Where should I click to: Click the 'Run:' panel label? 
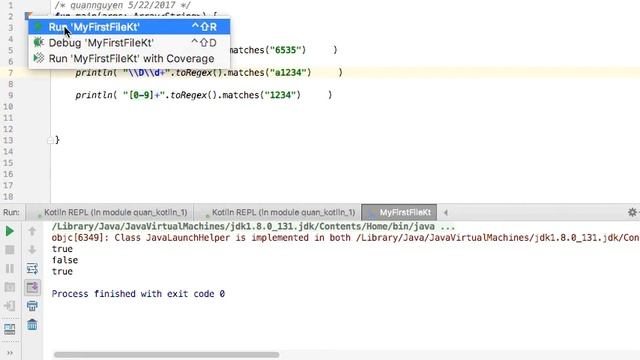(11, 213)
